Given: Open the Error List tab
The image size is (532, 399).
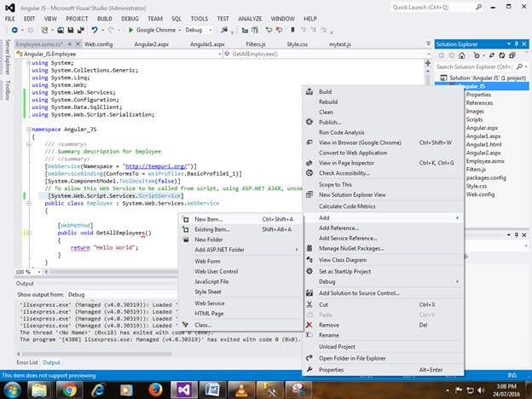Looking at the screenshot, I should click(x=27, y=362).
